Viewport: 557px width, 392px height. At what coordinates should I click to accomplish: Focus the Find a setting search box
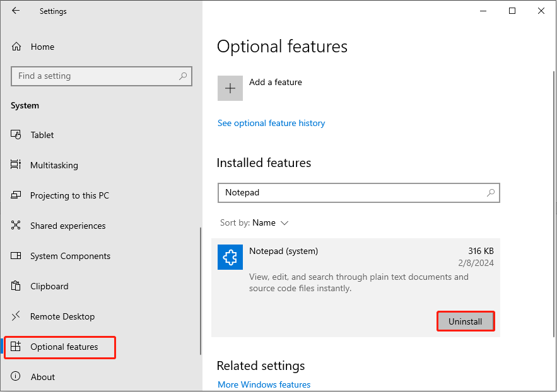(102, 76)
